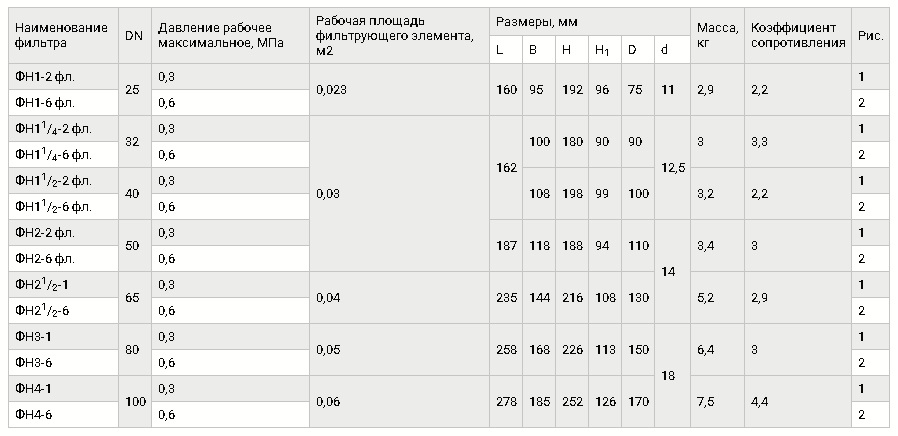Select the ФН3-1 filter name cell
The width and height of the screenshot is (898, 436).
point(64,337)
